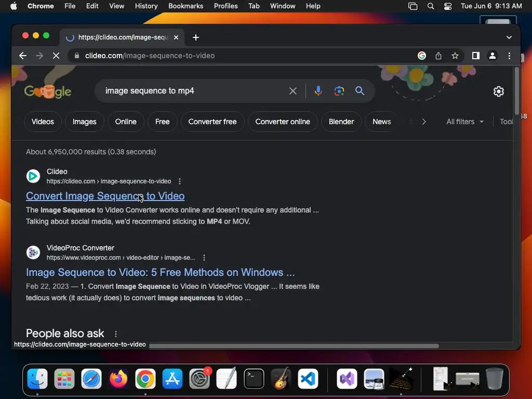
Task: Open more options for VideoProc result
Action: tap(204, 258)
